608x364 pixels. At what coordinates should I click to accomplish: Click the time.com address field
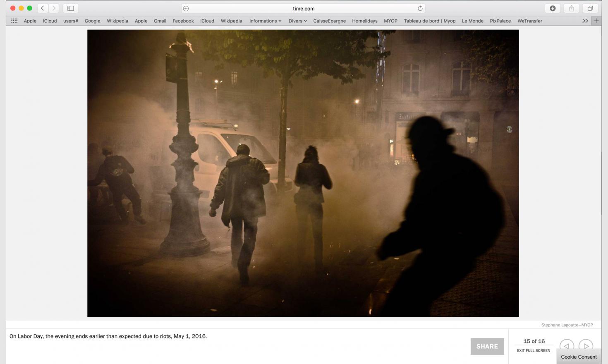point(303,8)
